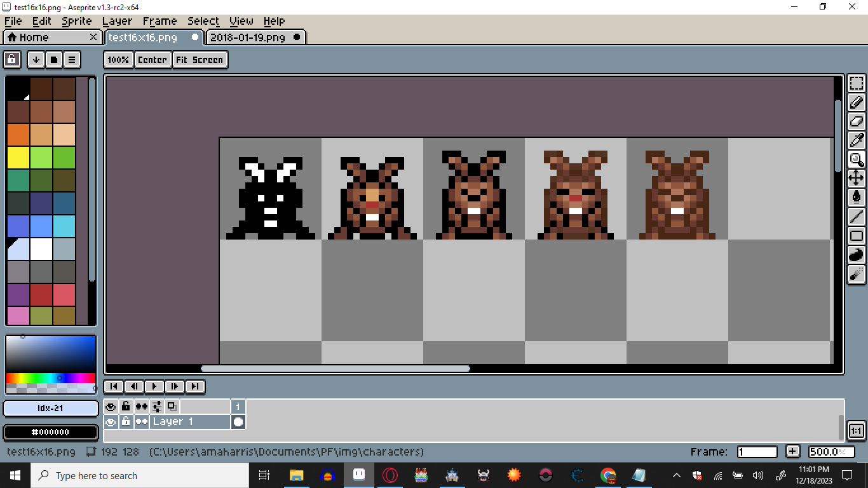The width and height of the screenshot is (868, 488).
Task: Click the link cels icon in timeline header
Action: 172,407
